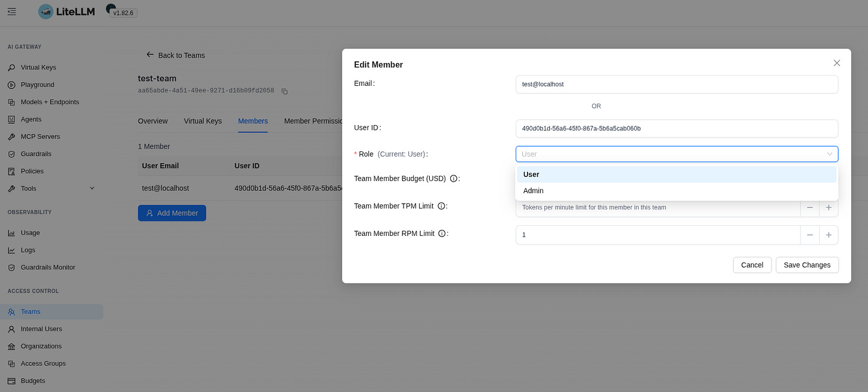This screenshot has width=868, height=392.
Task: Click the Tools icon in sidebar
Action: point(11,188)
